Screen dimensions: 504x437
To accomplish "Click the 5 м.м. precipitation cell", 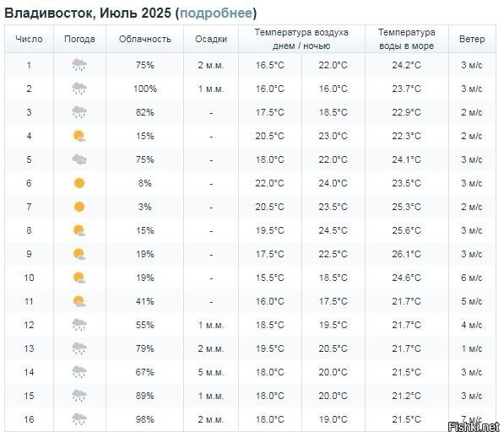I will pos(211,372).
